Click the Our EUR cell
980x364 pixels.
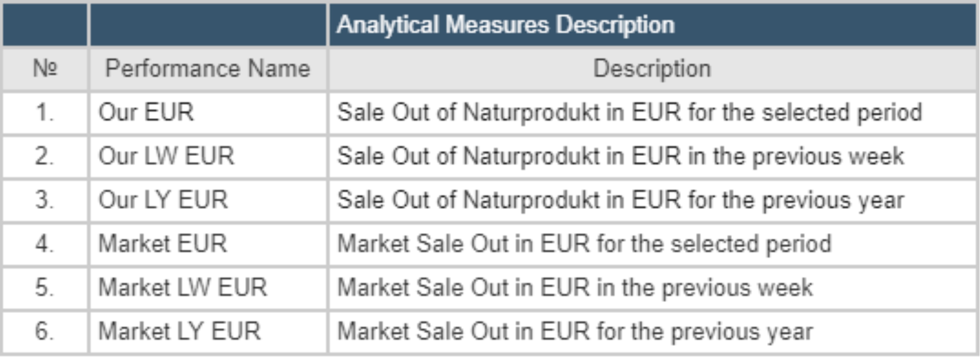click(x=146, y=113)
